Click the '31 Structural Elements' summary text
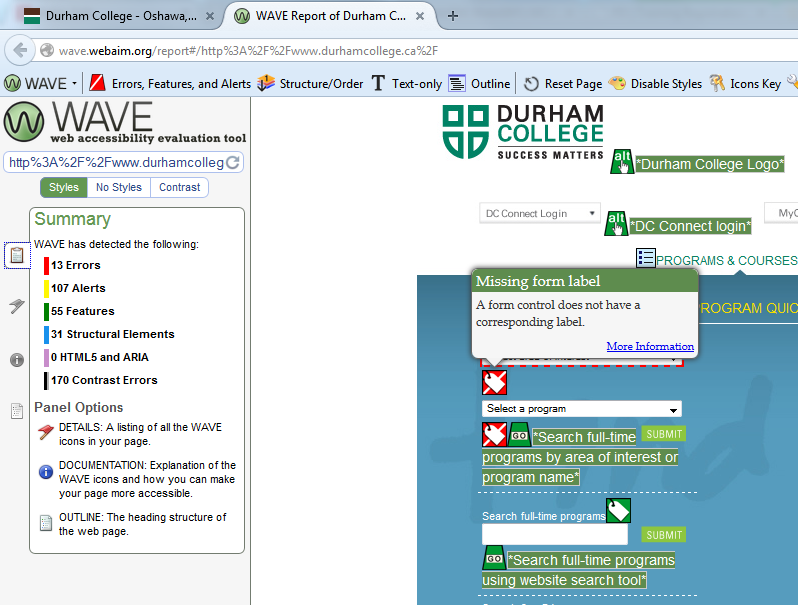 coord(112,334)
